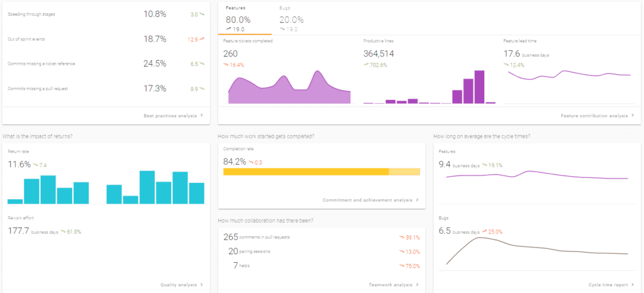Image resolution: width=644 pixels, height=293 pixels.
Task: Open Commitment and achievement analysis
Action: pyautogui.click(x=369, y=200)
